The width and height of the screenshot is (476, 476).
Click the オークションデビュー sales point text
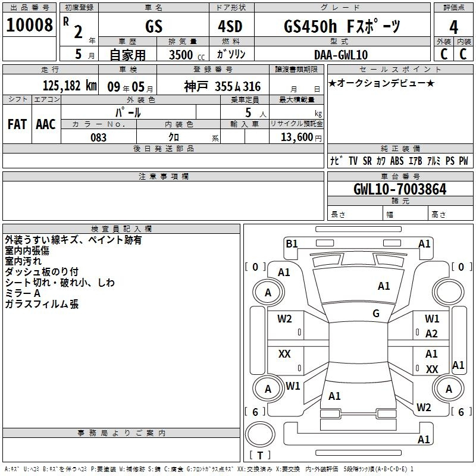pos(381,83)
